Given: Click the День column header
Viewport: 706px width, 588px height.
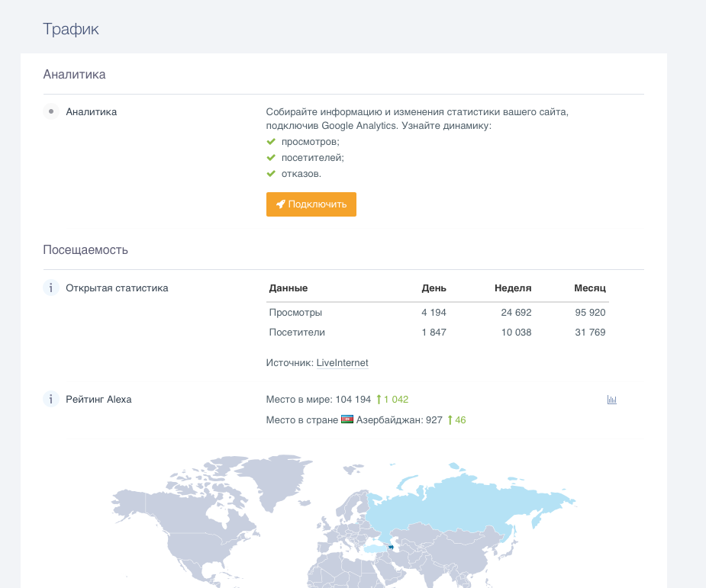Looking at the screenshot, I should tap(434, 288).
